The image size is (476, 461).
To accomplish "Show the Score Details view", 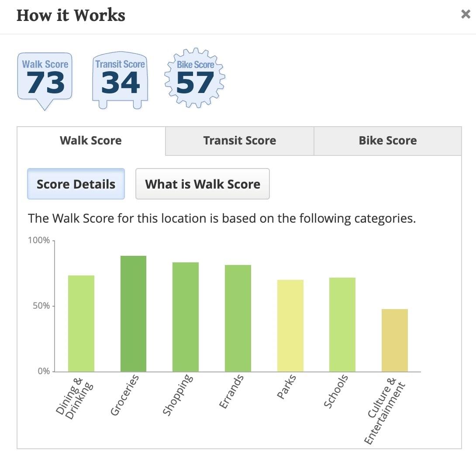I will (x=76, y=184).
